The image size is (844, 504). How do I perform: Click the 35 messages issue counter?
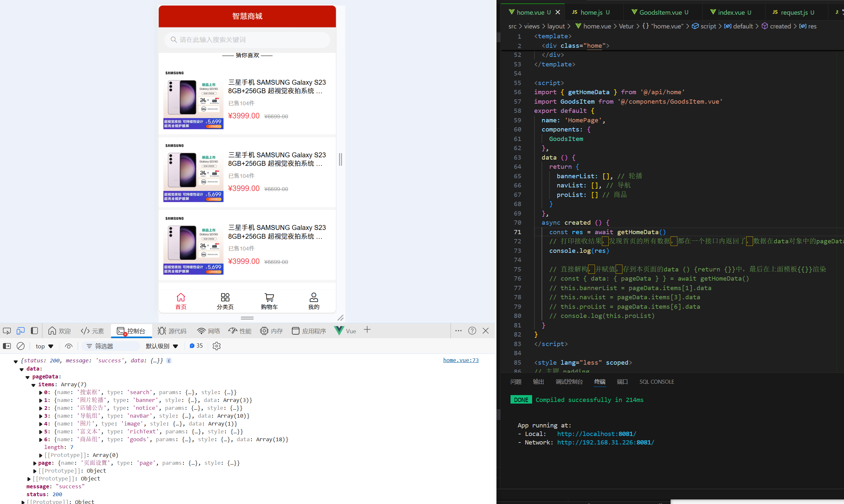tap(196, 346)
